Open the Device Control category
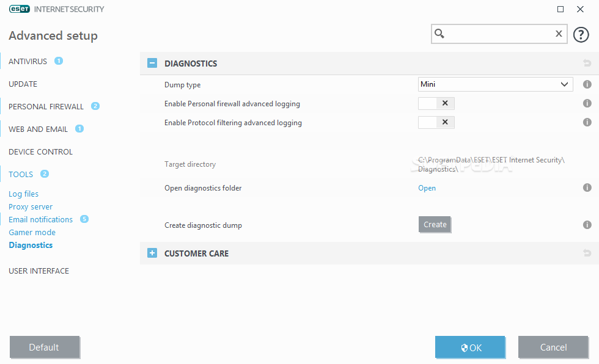 tap(40, 152)
